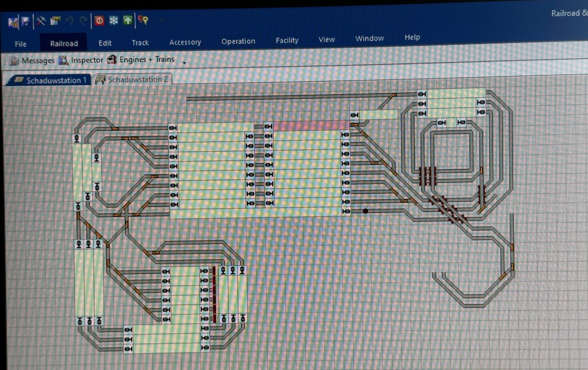Save the layout with the floppy disk icon
This screenshot has height=370, width=588.
pos(25,22)
